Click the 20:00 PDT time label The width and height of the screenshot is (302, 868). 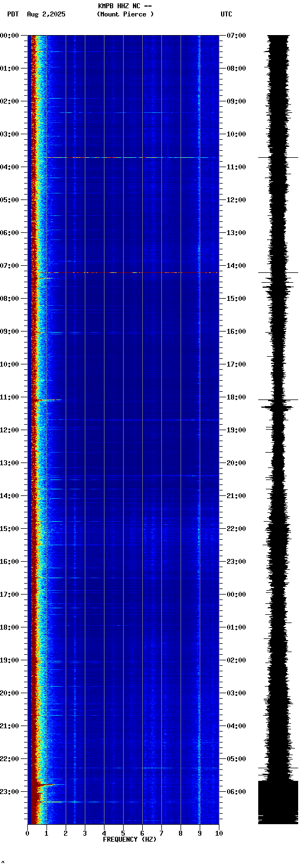coord(10,693)
